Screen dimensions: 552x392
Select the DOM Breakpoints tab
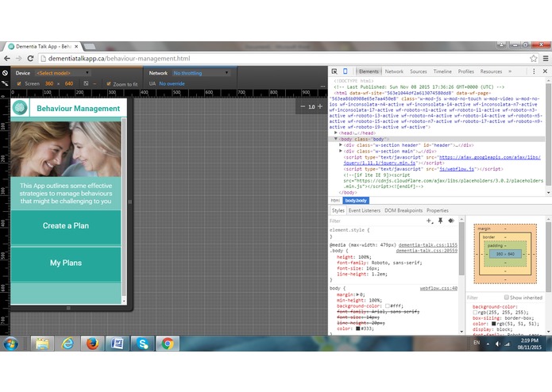point(403,210)
